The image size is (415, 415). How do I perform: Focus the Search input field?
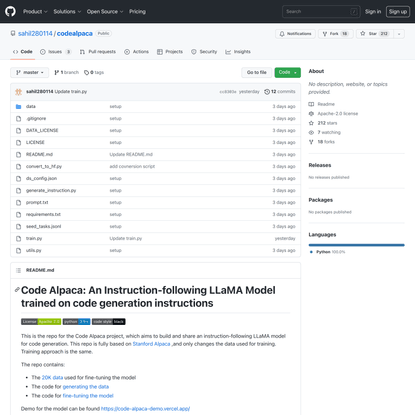(321, 11)
